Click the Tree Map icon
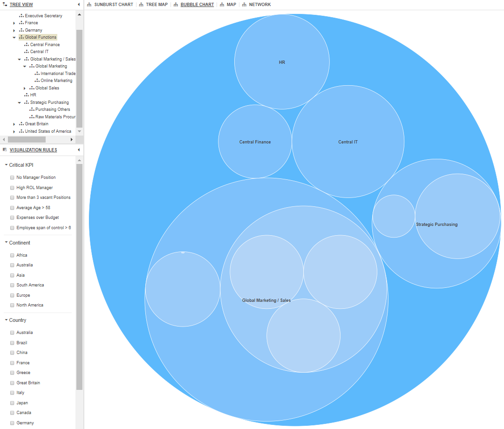504x429 pixels. coord(141,5)
